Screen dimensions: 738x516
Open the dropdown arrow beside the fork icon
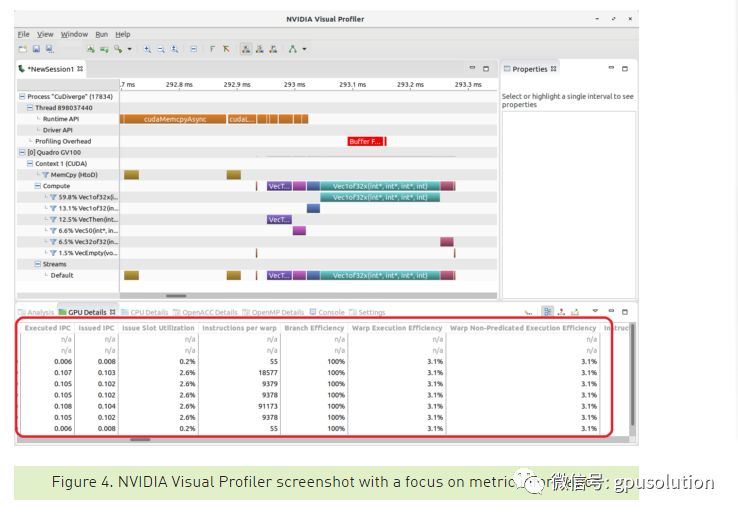tap(305, 49)
